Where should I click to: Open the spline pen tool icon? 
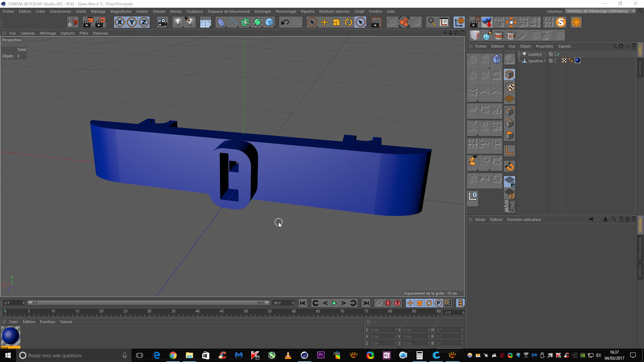[233, 22]
